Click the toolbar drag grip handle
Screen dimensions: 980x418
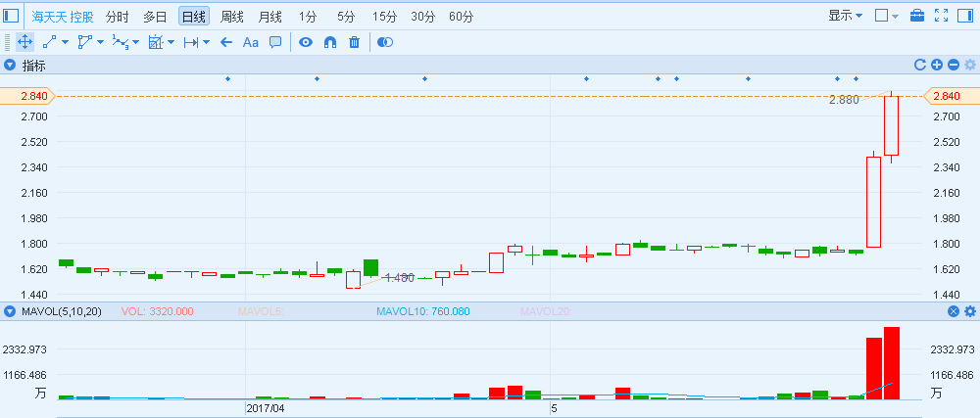pyautogui.click(x=7, y=42)
